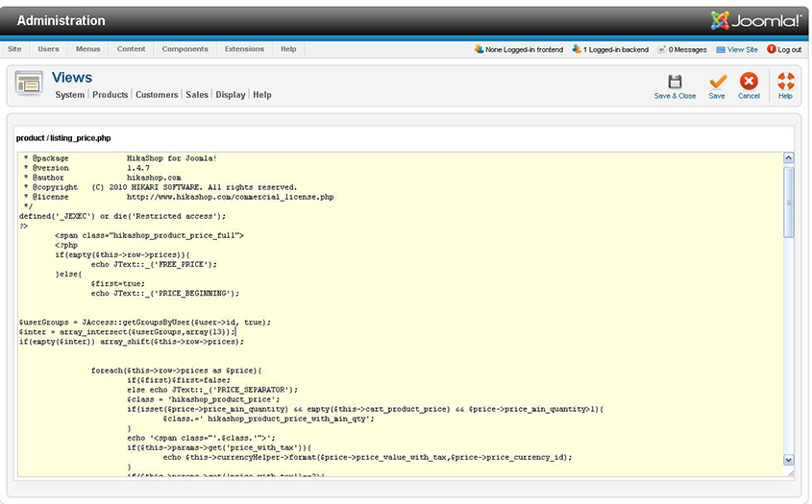
Task: Click the red Cancel icon
Action: (x=749, y=82)
